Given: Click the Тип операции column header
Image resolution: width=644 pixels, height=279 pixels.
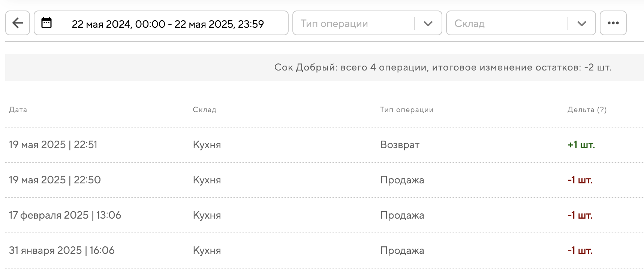Looking at the screenshot, I should pyautogui.click(x=406, y=110).
